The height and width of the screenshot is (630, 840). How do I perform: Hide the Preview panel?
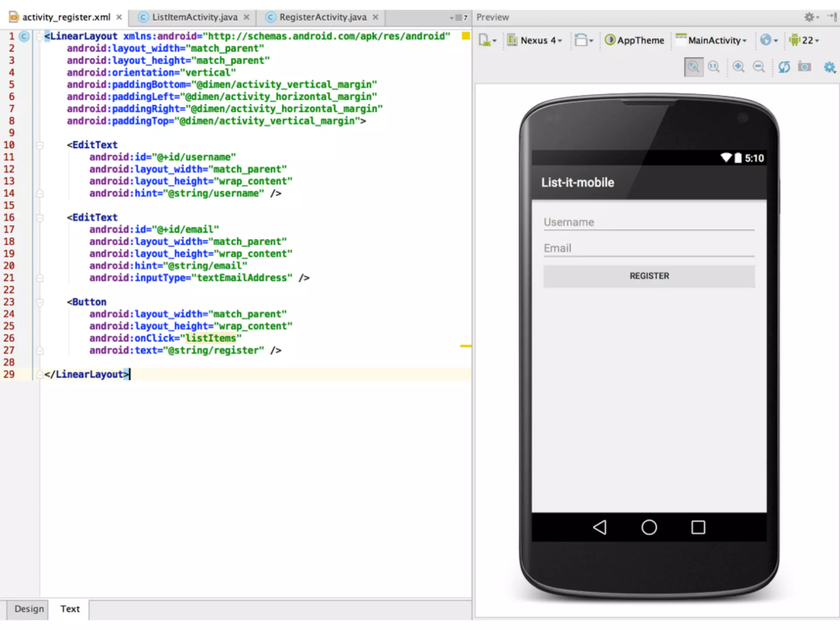coord(833,17)
